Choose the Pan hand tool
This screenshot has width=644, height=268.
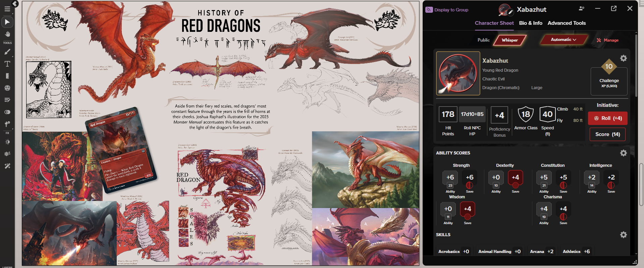tap(7, 34)
